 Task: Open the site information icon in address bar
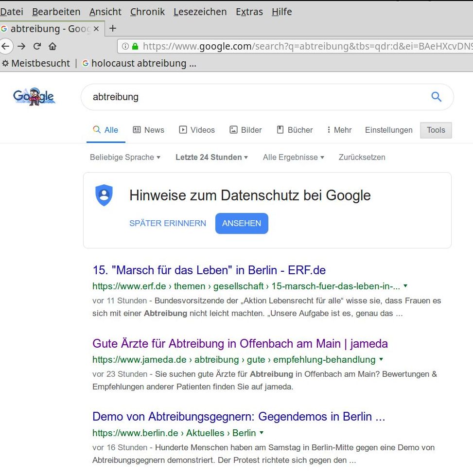125,46
